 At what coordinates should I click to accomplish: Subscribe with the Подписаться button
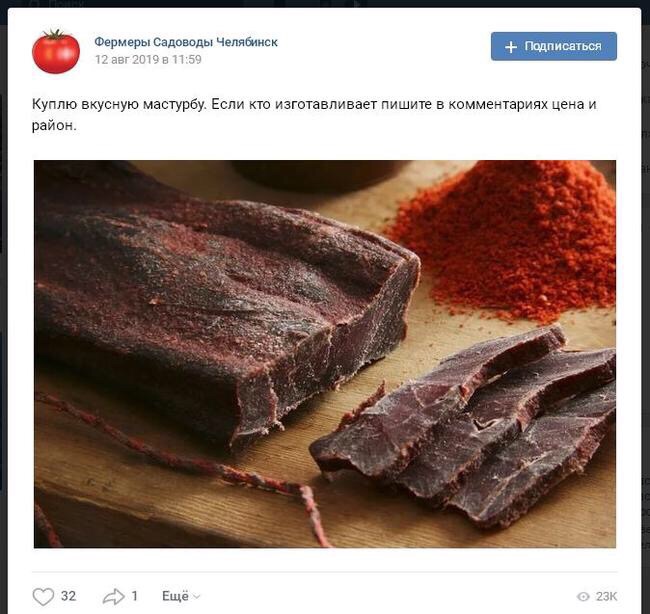click(x=553, y=46)
